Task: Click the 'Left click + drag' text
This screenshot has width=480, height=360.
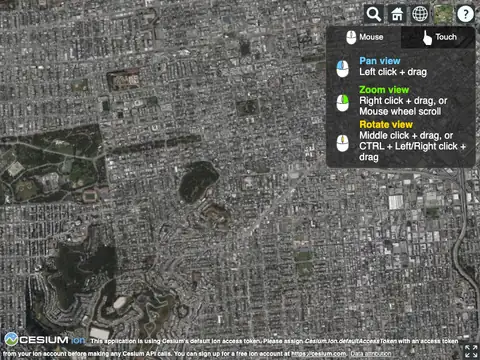Action: coord(393,72)
